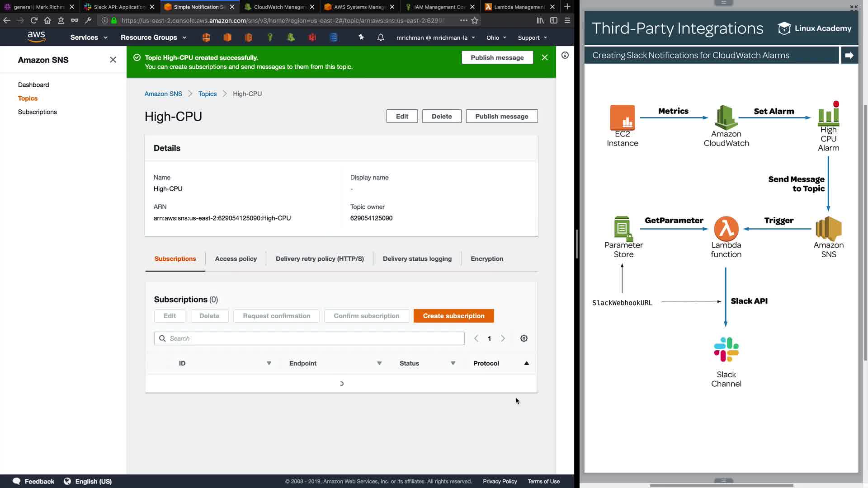The width and height of the screenshot is (868, 488).
Task: Open the Encryption tab
Action: tap(486, 258)
